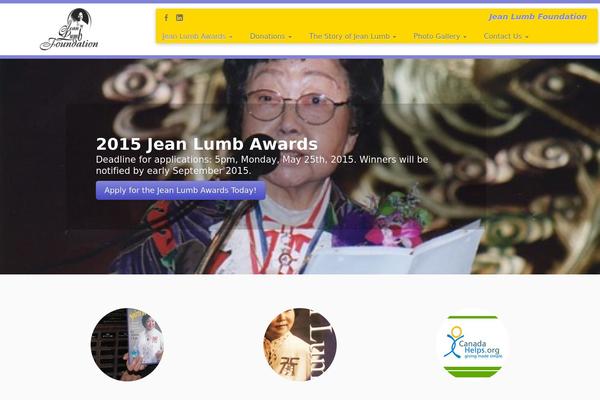Expand the Donations dropdown menu
This screenshot has height=400, width=600.
click(x=271, y=36)
